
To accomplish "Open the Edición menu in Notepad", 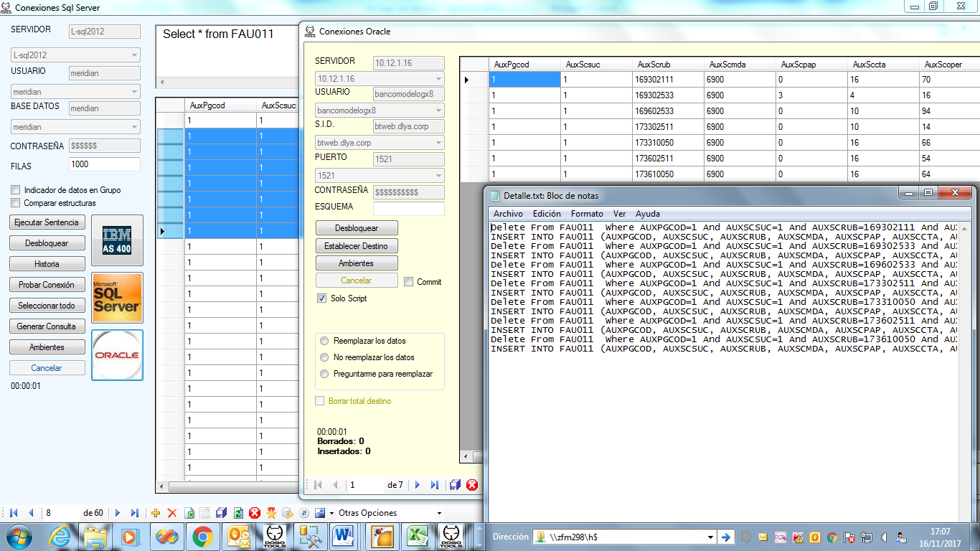I will click(x=547, y=214).
